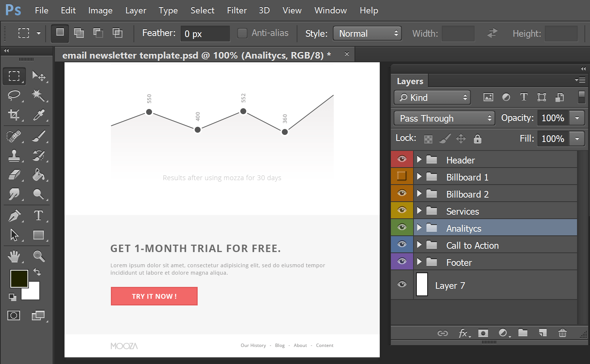
Task: Activate the Hand tool
Action: (x=14, y=256)
